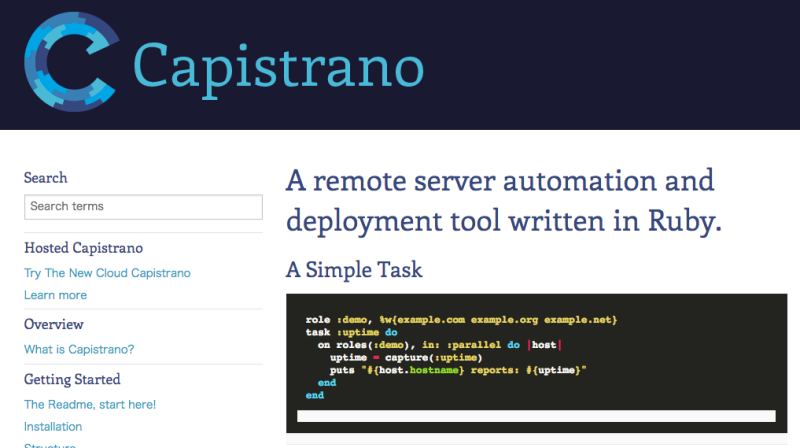Click the Hosted Capistrano heading
This screenshot has width=800, height=448.
84,248
